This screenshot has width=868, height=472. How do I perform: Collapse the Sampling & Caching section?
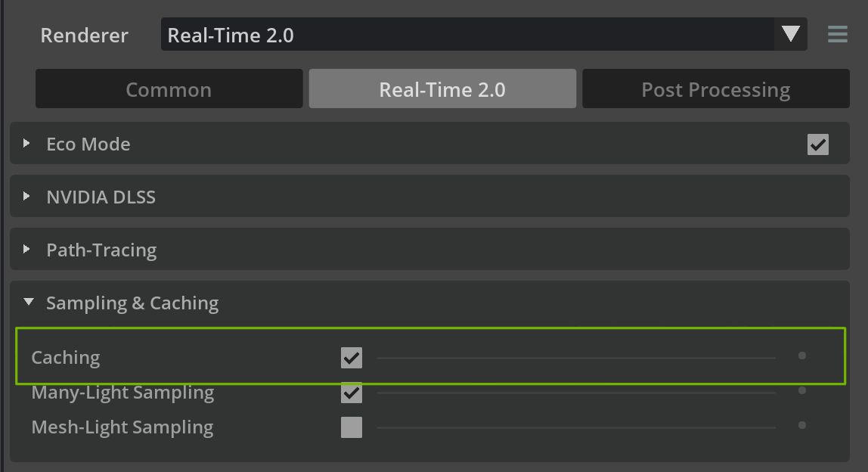(x=29, y=303)
